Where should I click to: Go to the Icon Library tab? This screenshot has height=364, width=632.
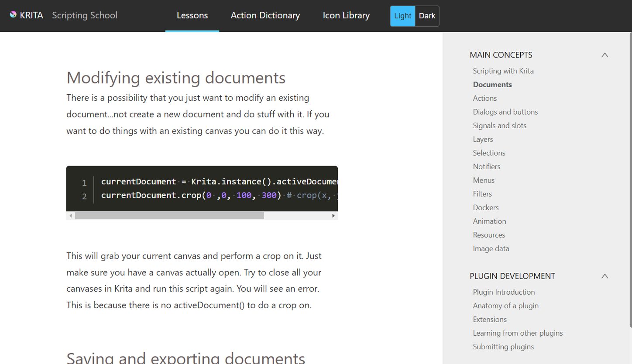346,16
